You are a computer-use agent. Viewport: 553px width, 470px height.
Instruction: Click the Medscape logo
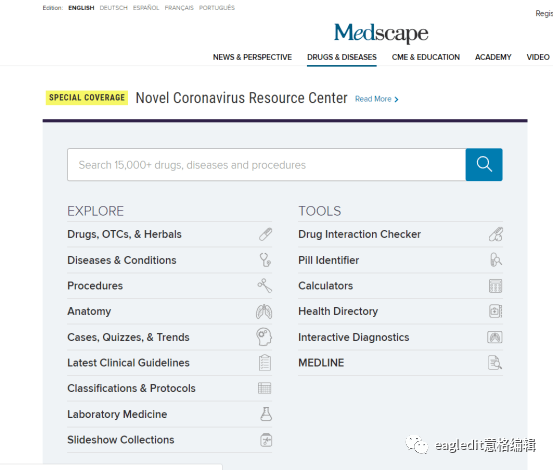[x=381, y=33]
